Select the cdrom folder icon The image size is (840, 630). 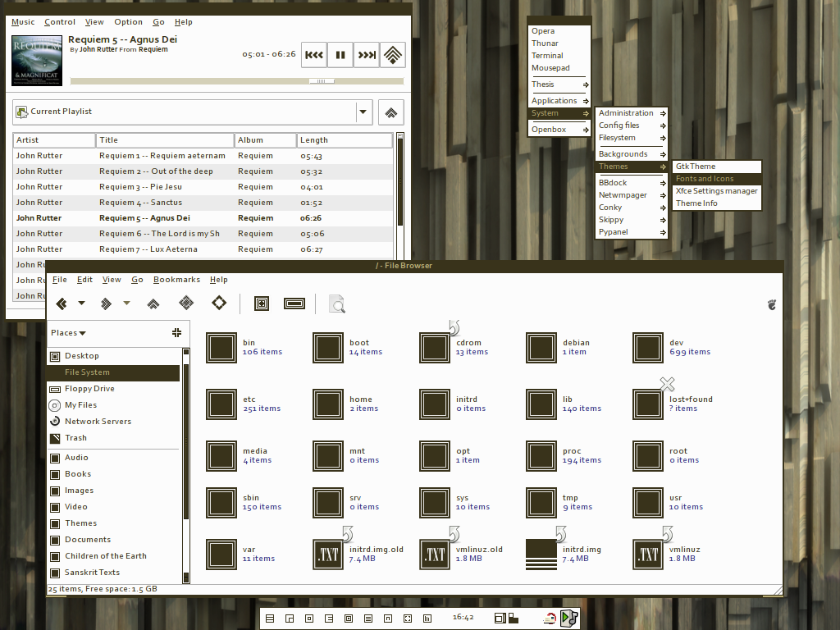point(435,347)
